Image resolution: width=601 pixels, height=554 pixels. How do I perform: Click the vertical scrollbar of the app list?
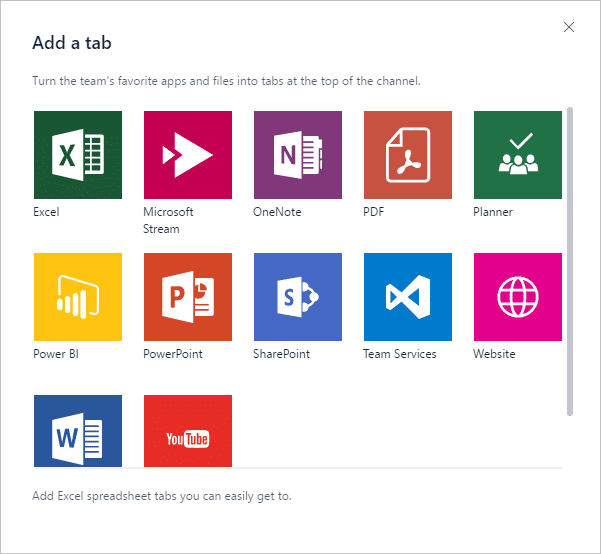point(570,261)
